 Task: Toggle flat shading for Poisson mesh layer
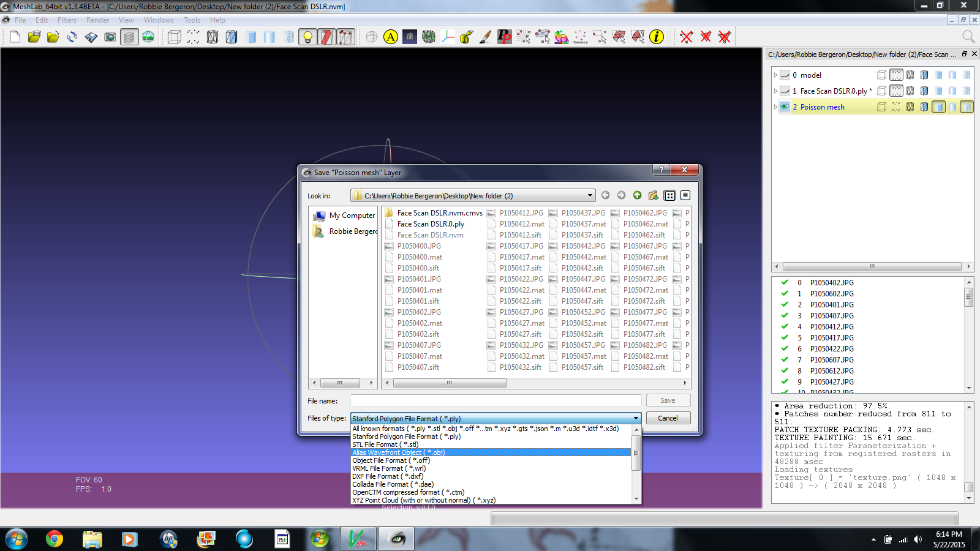tap(938, 107)
